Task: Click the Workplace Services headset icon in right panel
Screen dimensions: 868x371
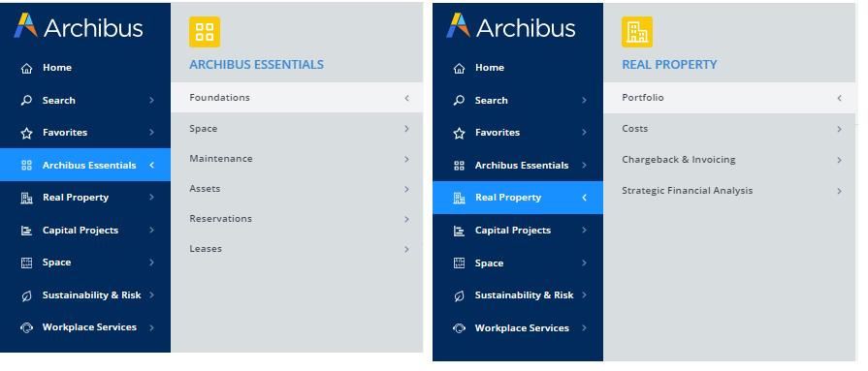Action: (x=459, y=328)
